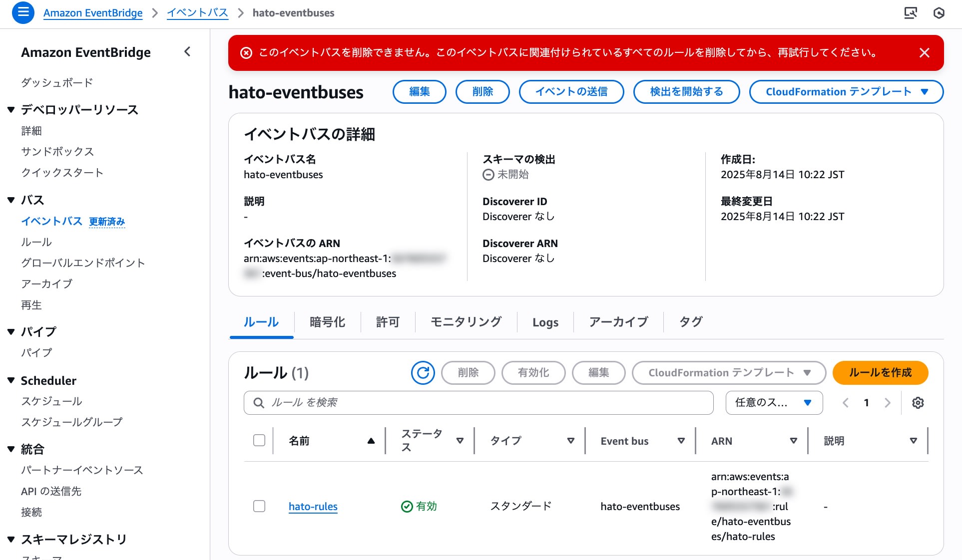Switch to the アーカイブ tab
This screenshot has height=560, width=962.
[619, 322]
